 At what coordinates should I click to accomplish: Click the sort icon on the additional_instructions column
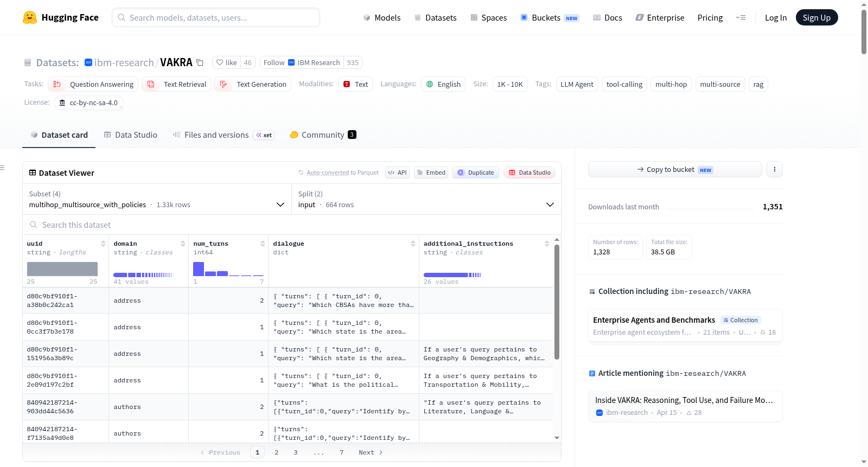point(547,244)
